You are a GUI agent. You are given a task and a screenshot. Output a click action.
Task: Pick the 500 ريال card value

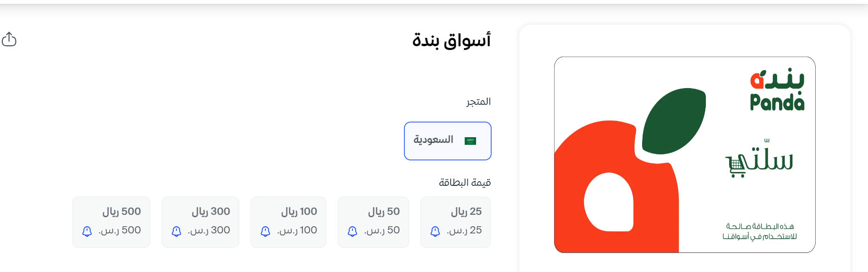click(x=111, y=222)
